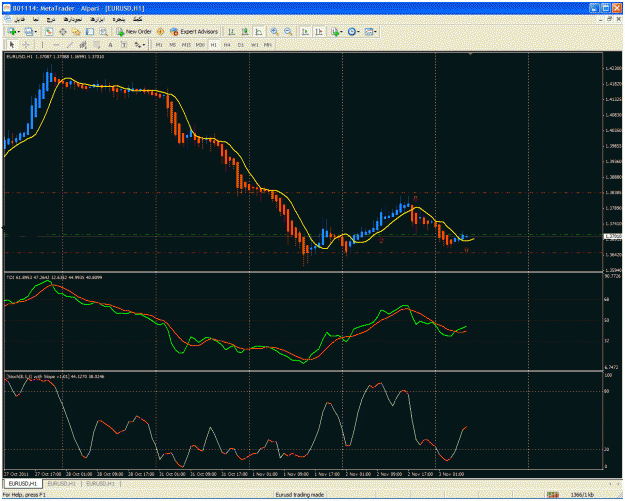Select the Cursor arrow tool
Viewport: 625px width, 501px height.
pos(12,45)
